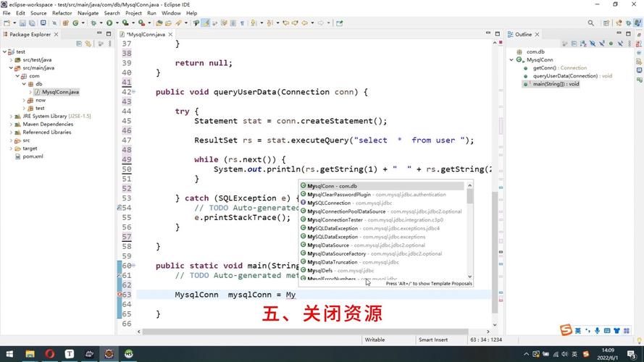This screenshot has height=362, width=644.
Task: Run the program with green Run icon
Action: pos(109,23)
